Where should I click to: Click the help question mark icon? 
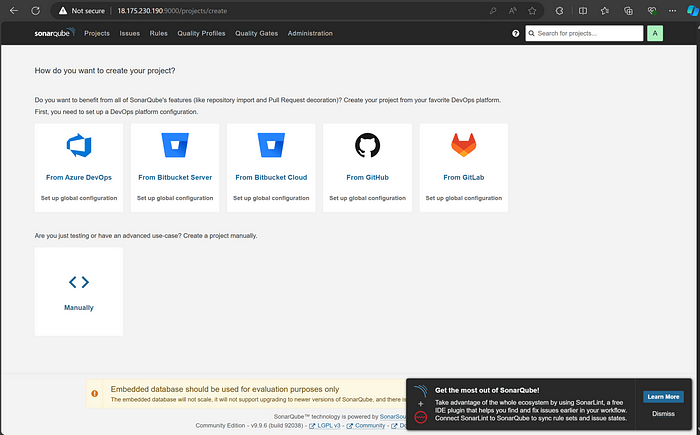(x=516, y=33)
